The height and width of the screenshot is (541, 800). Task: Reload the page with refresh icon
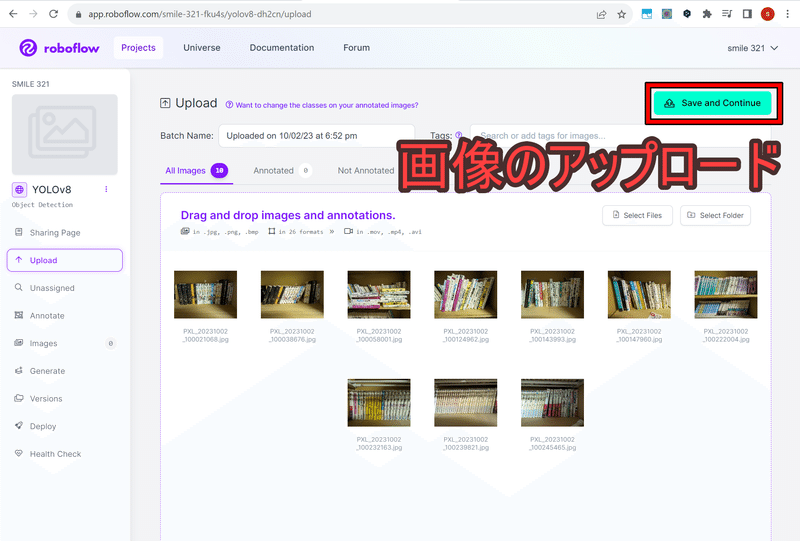click(x=54, y=14)
